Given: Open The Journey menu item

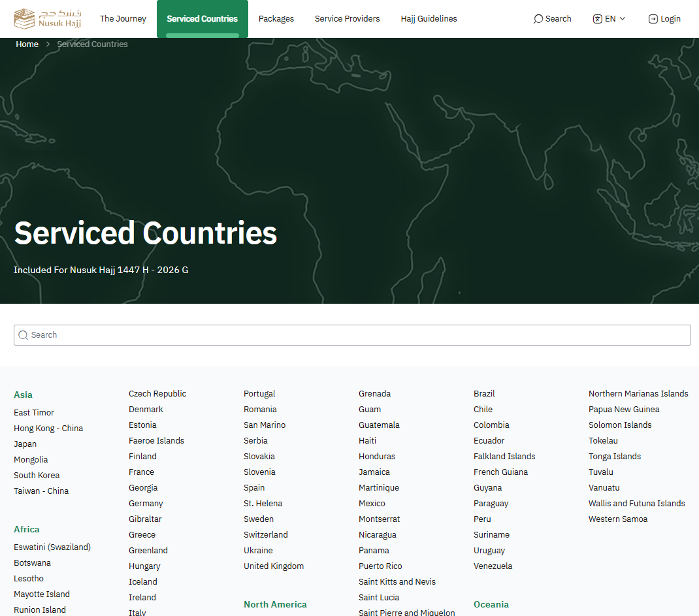Looking at the screenshot, I should (123, 19).
